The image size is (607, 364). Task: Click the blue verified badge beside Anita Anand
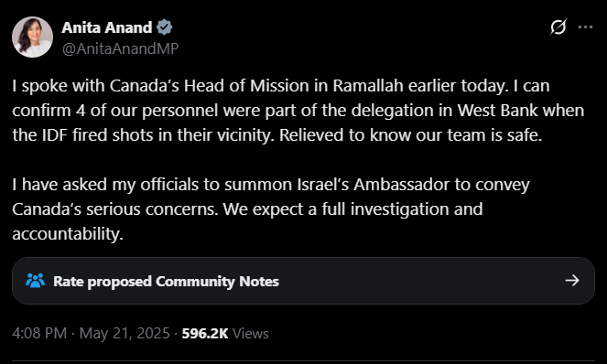165,27
